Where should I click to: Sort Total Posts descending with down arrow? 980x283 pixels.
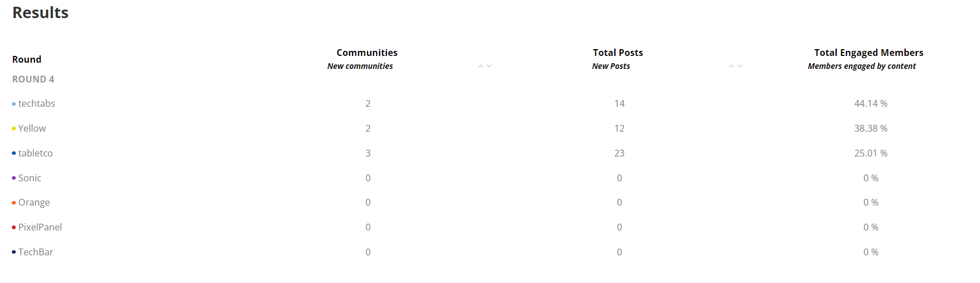[x=740, y=66]
